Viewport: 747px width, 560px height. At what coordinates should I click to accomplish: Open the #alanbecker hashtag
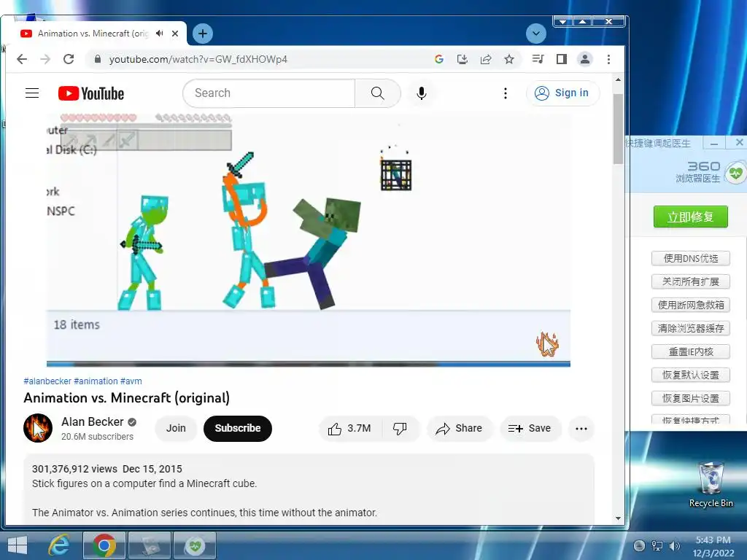(x=47, y=381)
